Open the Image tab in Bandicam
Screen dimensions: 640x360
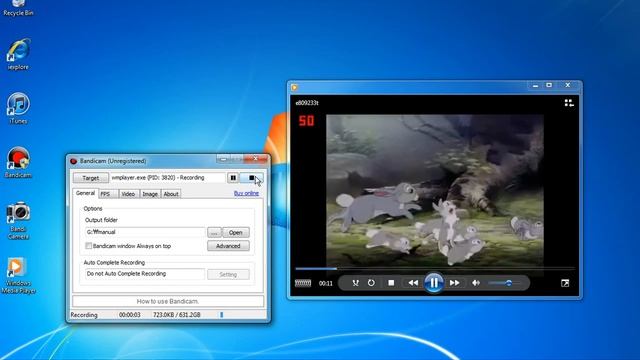150,194
